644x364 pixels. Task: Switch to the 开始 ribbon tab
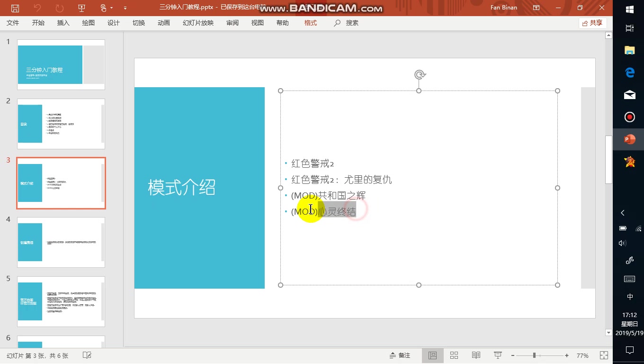pyautogui.click(x=38, y=23)
